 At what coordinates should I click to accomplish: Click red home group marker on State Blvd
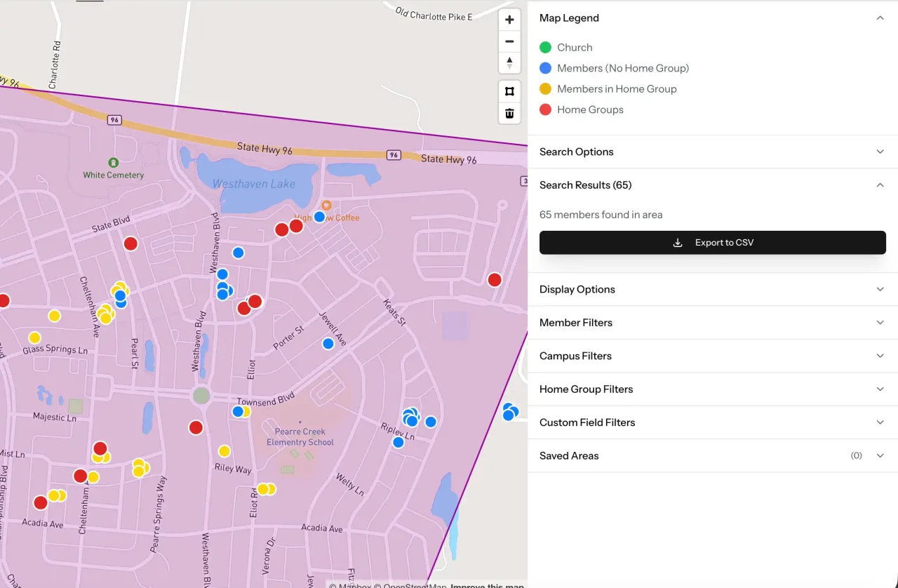(130, 243)
